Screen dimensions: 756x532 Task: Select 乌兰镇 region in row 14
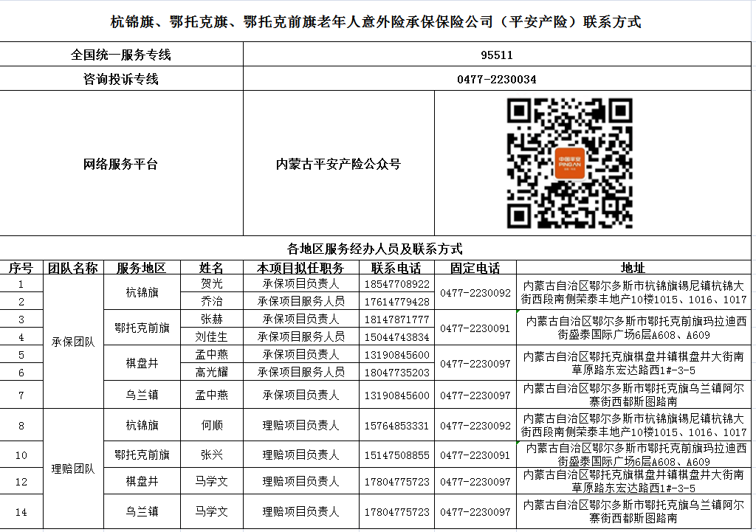[142, 511]
